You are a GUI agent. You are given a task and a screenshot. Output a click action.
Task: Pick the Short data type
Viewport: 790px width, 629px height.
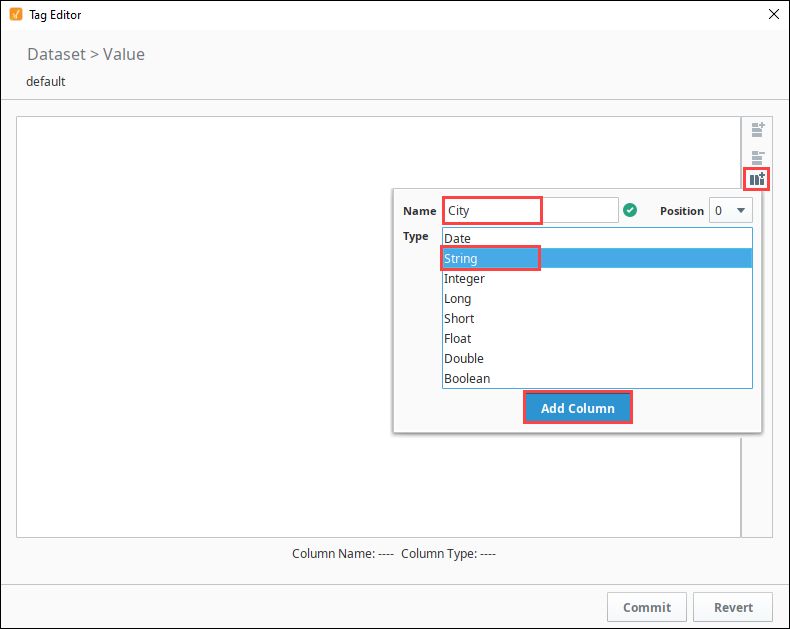(597, 318)
